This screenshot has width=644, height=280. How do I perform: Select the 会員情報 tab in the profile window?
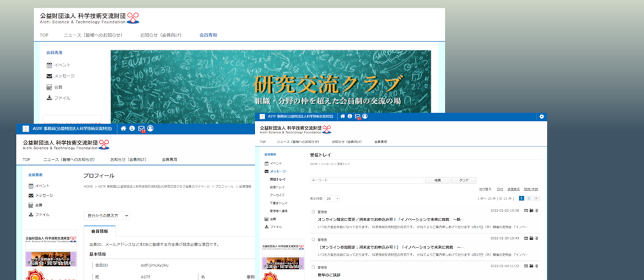coord(99,231)
